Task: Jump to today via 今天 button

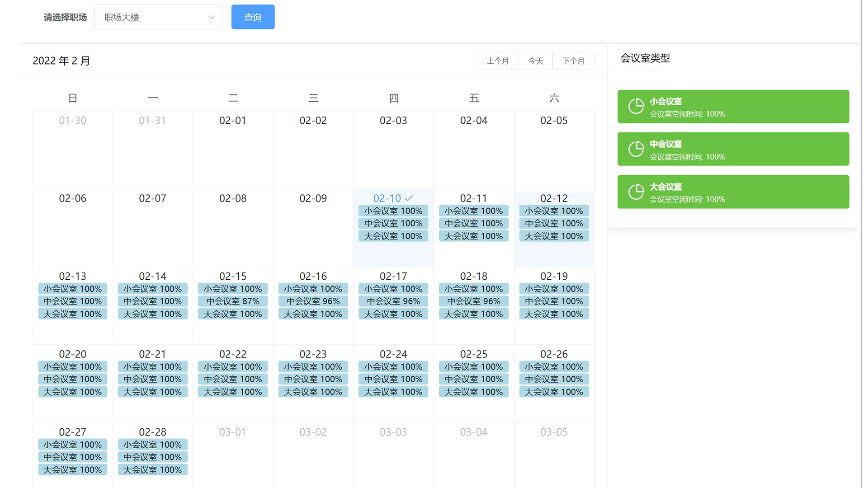Action: [536, 61]
